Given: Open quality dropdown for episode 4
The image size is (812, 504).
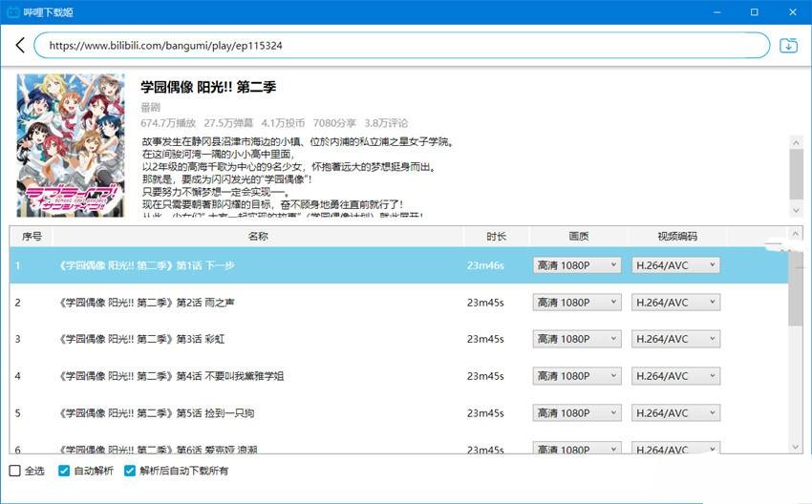Looking at the screenshot, I should point(577,376).
